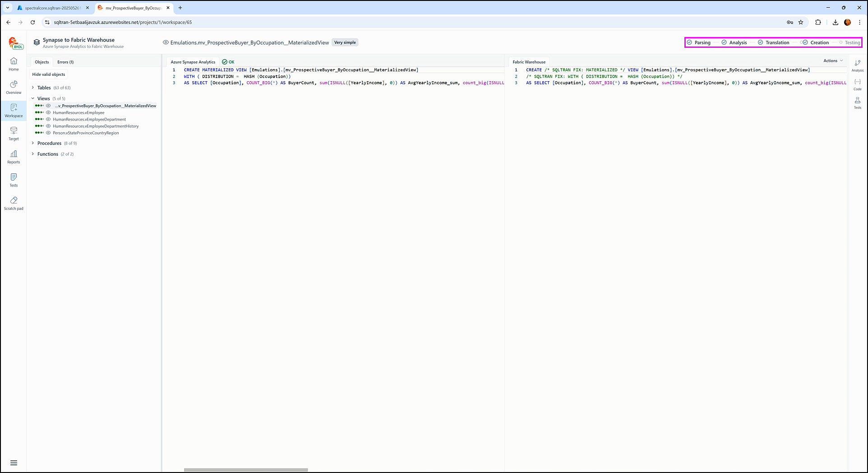Open the Home page in sidebar

pyautogui.click(x=14, y=64)
